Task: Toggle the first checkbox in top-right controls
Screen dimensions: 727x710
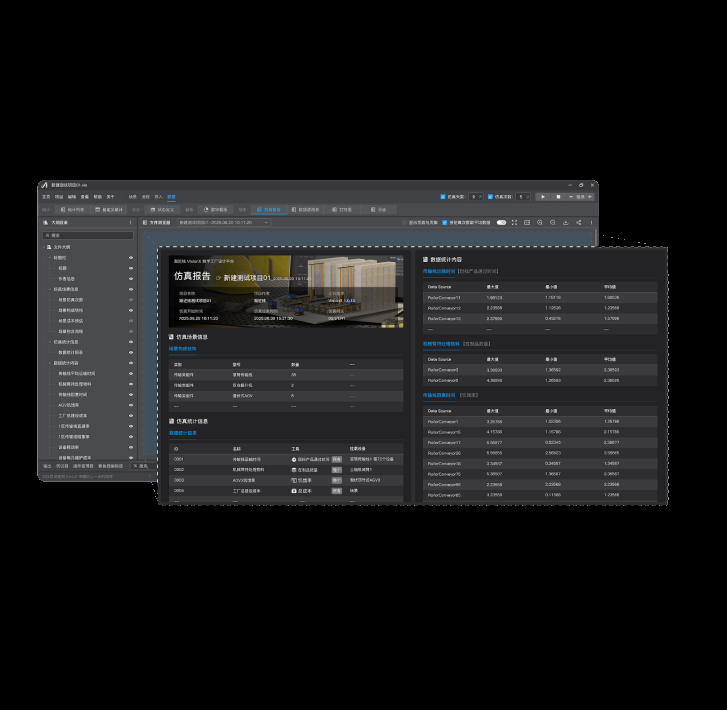Action: point(443,197)
